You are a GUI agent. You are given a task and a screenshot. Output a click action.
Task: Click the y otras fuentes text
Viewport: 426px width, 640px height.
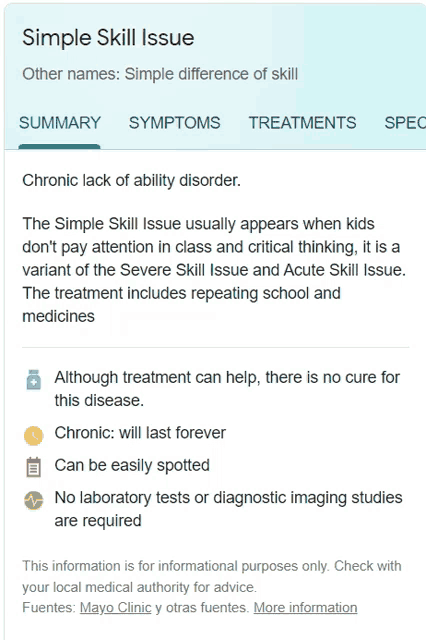tap(202, 608)
